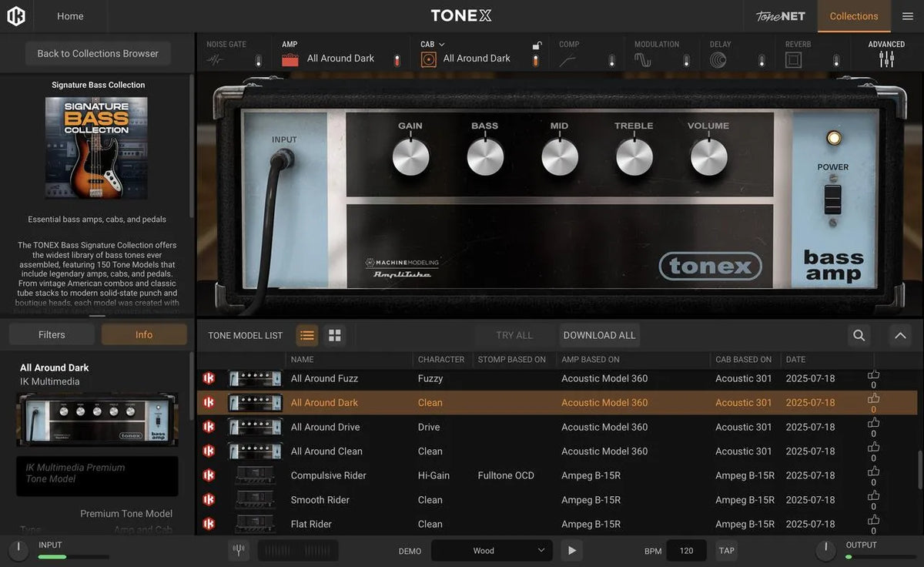Open the Info tab in sidebar
Image resolution: width=924 pixels, height=567 pixels.
coord(143,334)
